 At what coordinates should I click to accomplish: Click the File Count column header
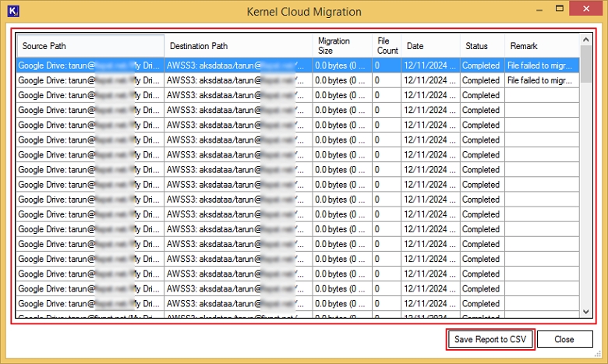[x=386, y=46]
